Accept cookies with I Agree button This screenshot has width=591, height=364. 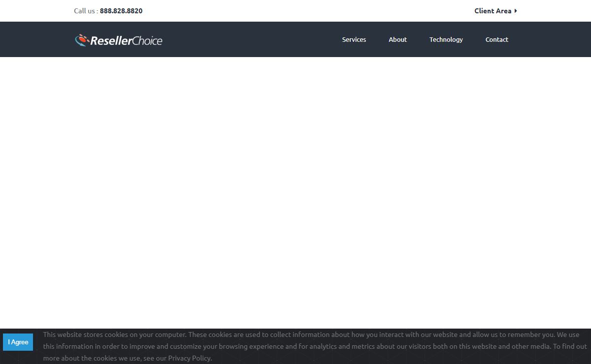click(x=18, y=342)
